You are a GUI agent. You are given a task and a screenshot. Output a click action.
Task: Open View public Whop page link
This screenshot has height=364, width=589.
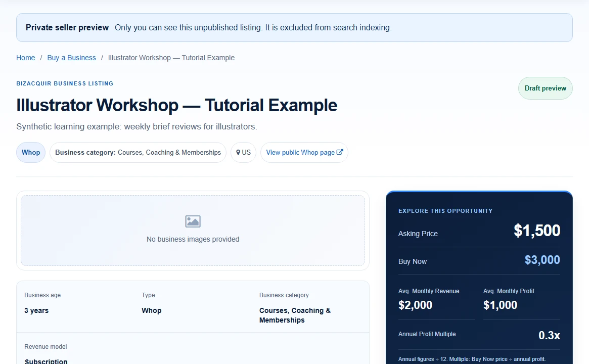click(304, 153)
